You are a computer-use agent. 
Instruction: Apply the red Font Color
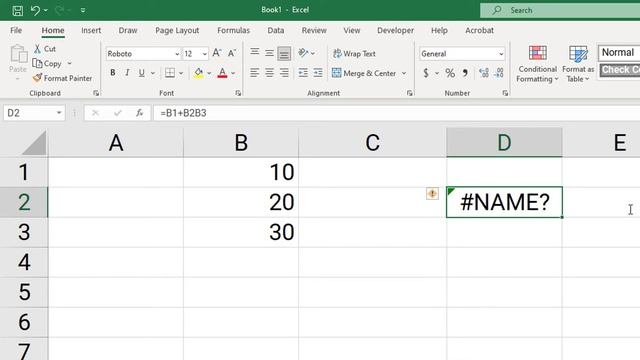point(222,73)
